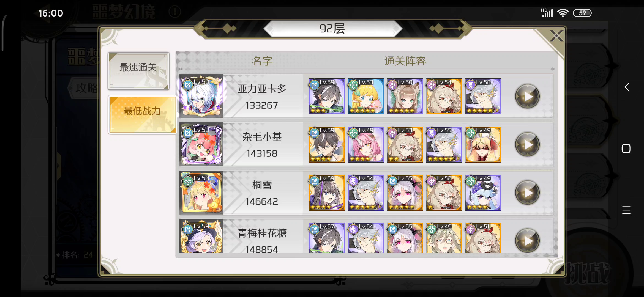Tap the Lv.49 pink-haired hero in second row
Viewport: 644px width, 297px height.
click(x=366, y=144)
